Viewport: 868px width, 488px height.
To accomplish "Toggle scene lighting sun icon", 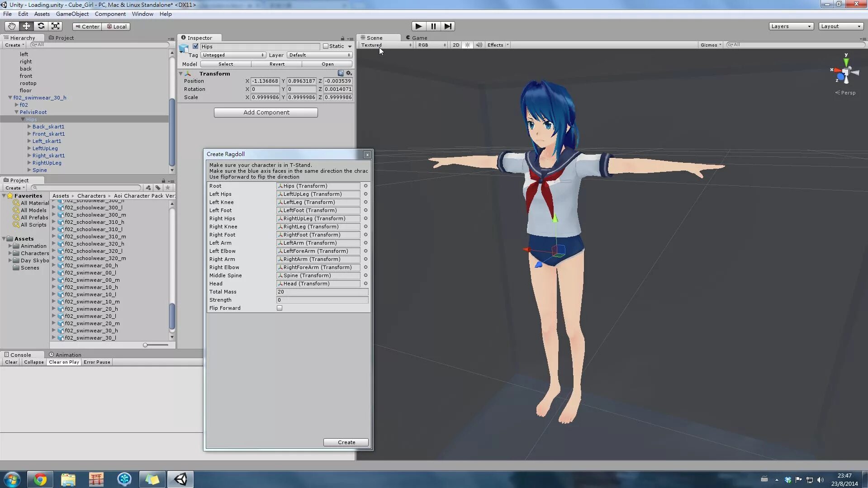I will click(468, 45).
